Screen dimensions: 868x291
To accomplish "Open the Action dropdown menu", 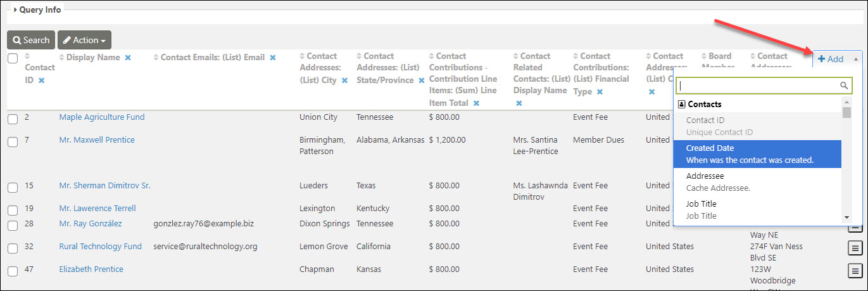I will pyautogui.click(x=85, y=40).
